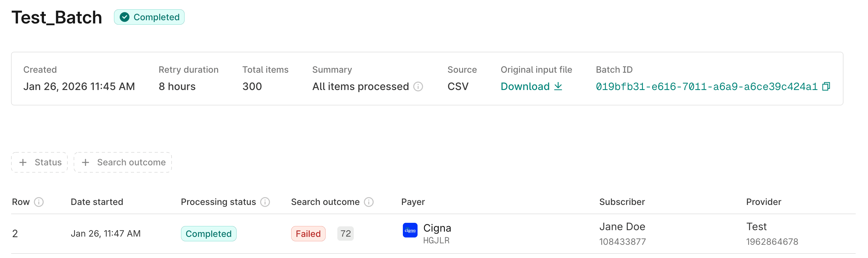Viewport: 868px width, 258px height.
Task: Click the download arrow beside Download
Action: [558, 87]
